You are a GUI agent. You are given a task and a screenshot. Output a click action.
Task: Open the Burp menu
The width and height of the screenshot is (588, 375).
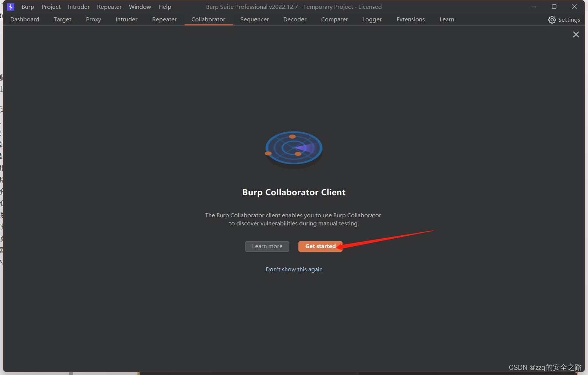[x=28, y=7]
